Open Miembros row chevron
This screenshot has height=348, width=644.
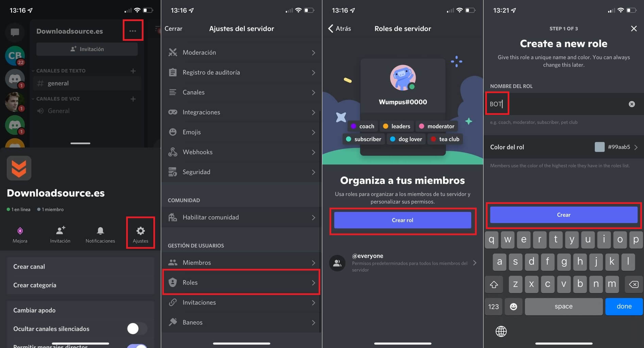pyautogui.click(x=313, y=263)
